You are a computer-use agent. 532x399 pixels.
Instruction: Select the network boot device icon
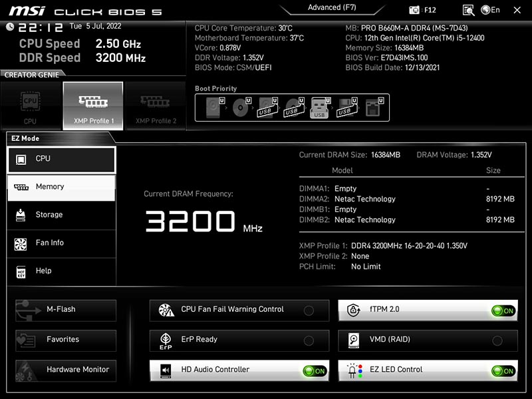(x=374, y=108)
